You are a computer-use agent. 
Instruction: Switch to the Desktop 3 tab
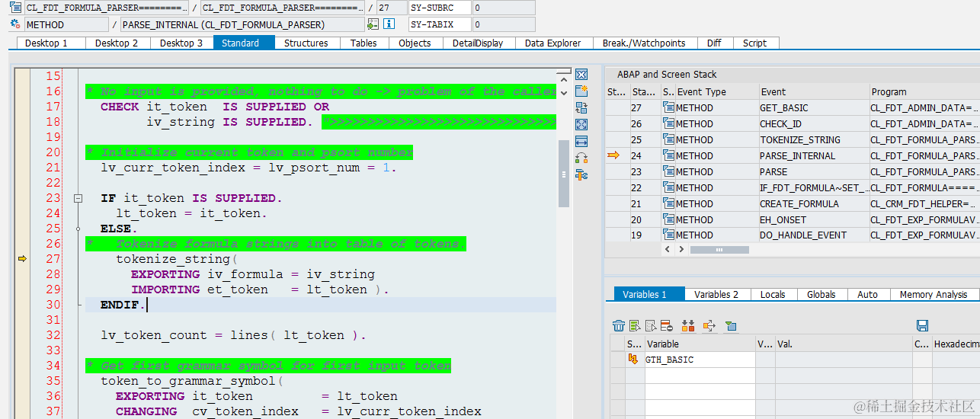[181, 43]
